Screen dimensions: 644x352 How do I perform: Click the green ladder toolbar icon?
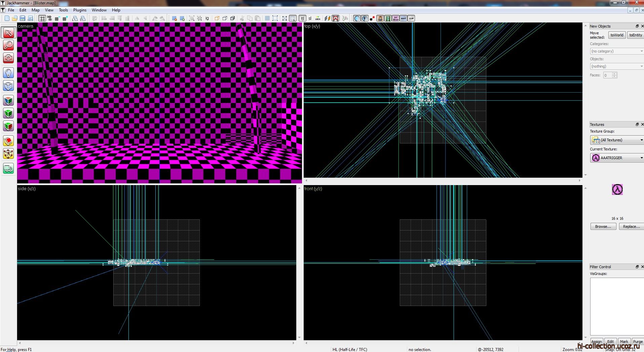[387, 18]
